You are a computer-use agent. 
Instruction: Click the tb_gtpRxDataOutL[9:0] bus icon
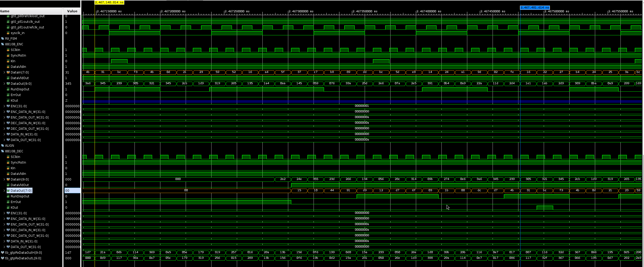click(x=3, y=258)
